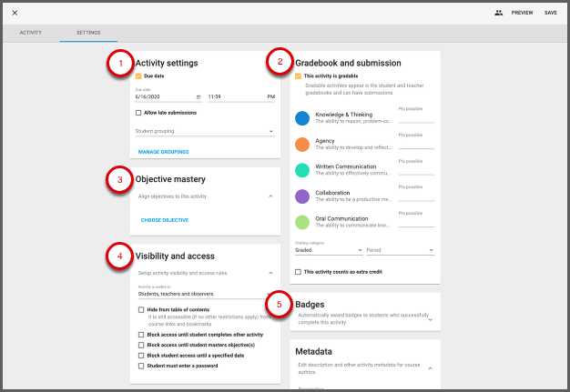Click the orange Agency circle icon
Image resolution: width=570 pixels, height=392 pixels.
coord(302,144)
